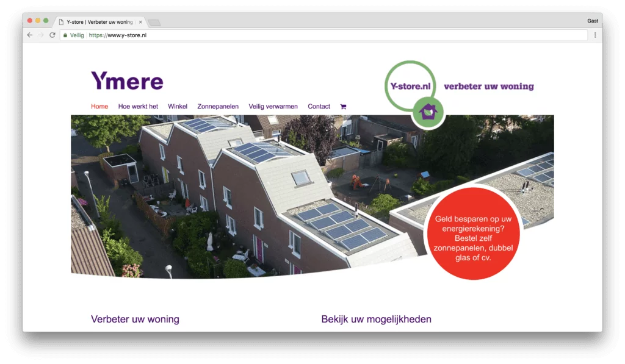Click the Gast profile button
The image size is (625, 364).
(592, 21)
